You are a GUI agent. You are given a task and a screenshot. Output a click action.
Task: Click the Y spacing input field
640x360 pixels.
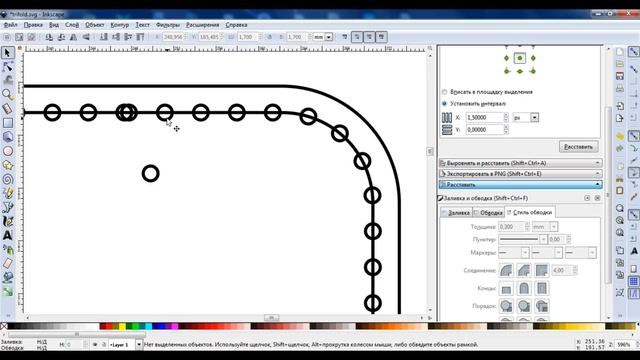click(484, 130)
